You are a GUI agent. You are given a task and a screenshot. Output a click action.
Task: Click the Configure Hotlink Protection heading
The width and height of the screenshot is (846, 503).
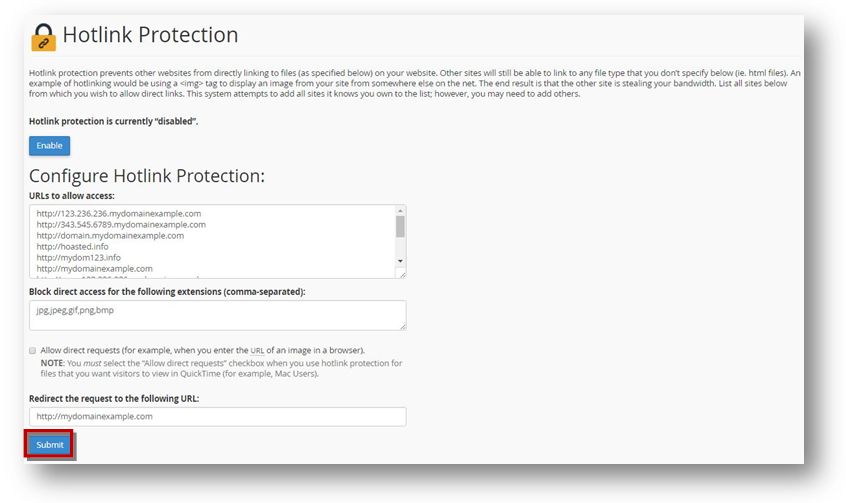pos(147,176)
